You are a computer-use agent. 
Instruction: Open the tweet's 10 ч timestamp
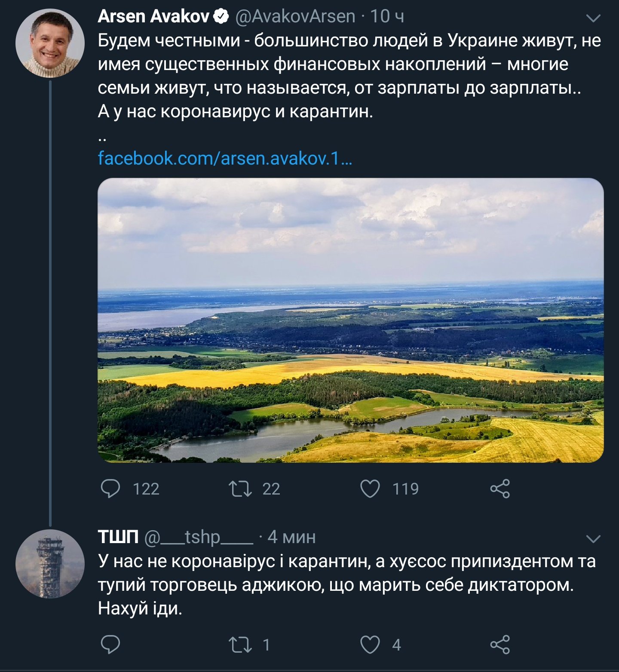pos(387,16)
